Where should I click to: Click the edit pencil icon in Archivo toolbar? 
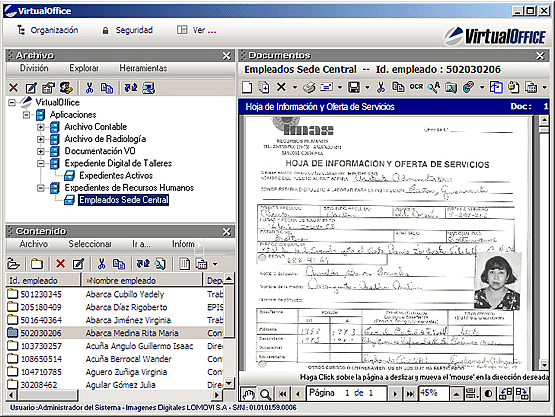click(31, 87)
